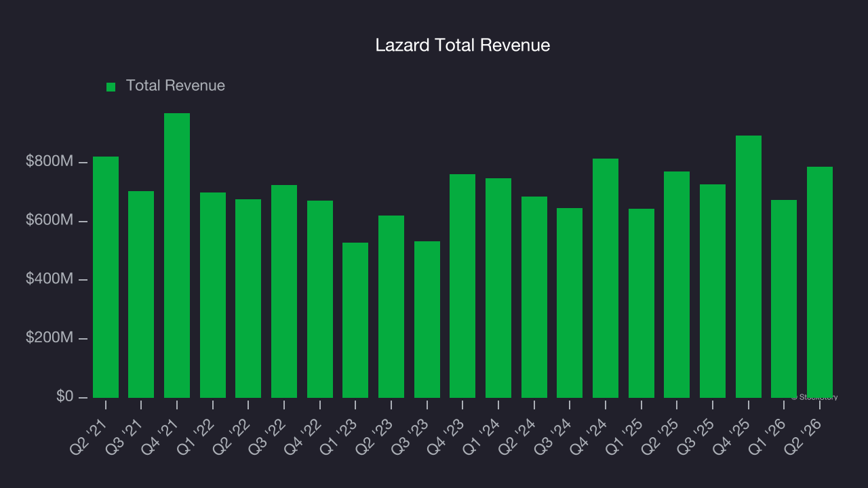This screenshot has height=488, width=868.
Task: Click the green Total Revenue legend swatch
Action: point(111,87)
